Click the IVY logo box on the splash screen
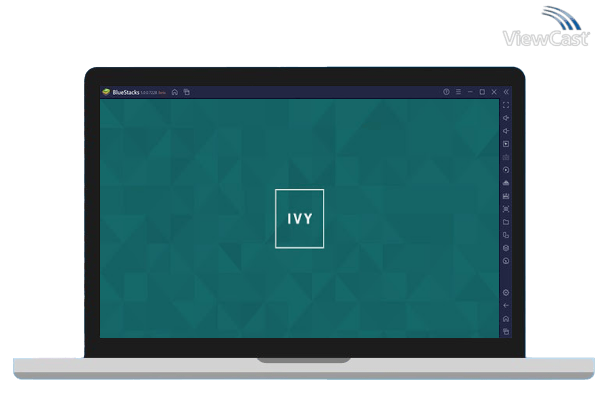This screenshot has width=602, height=414. click(299, 219)
